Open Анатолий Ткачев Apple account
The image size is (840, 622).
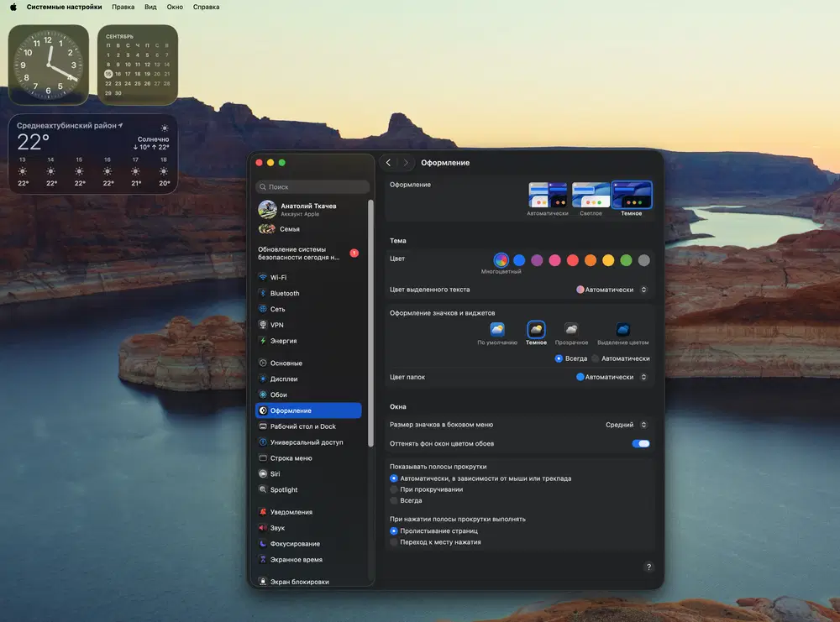pyautogui.click(x=308, y=209)
